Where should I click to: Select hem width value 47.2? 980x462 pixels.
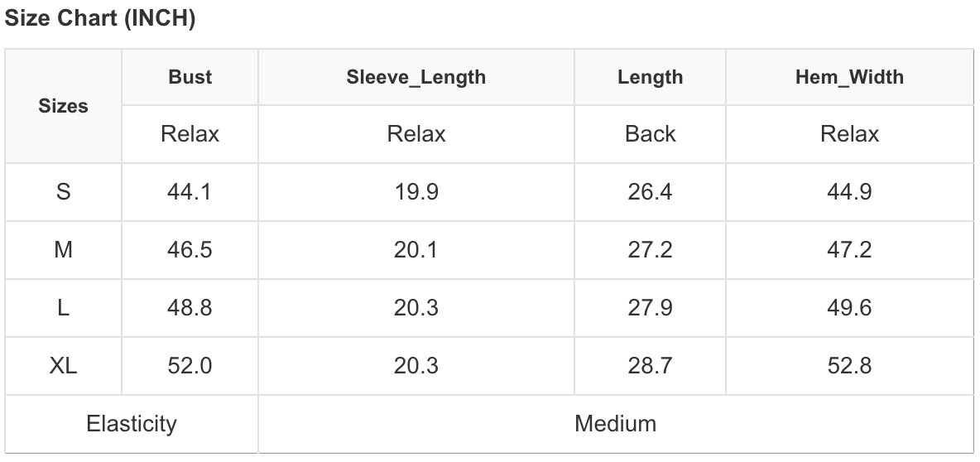pyautogui.click(x=849, y=250)
